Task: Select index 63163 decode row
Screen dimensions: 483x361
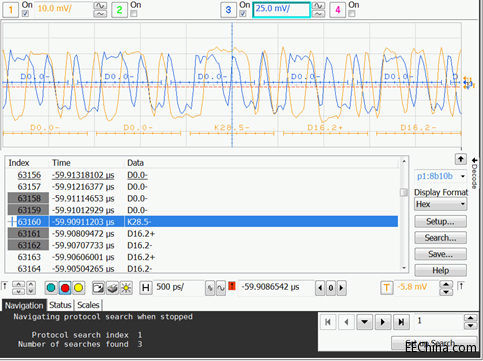Action: pos(203,257)
